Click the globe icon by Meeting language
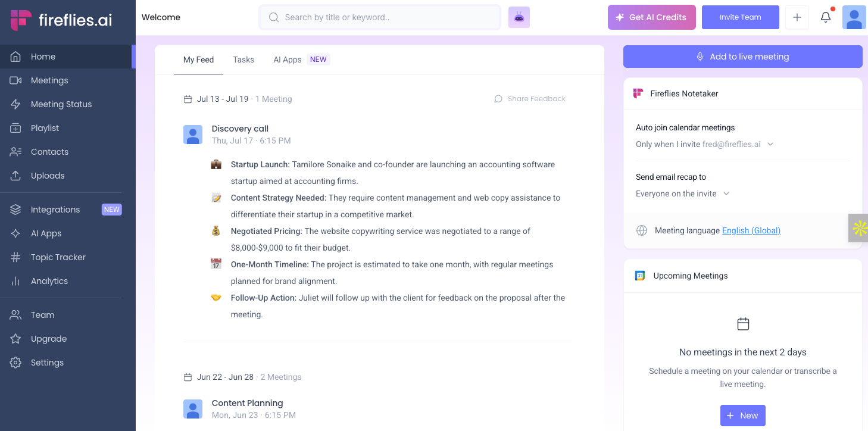Screen dimensions: 868x431 [x=642, y=230]
